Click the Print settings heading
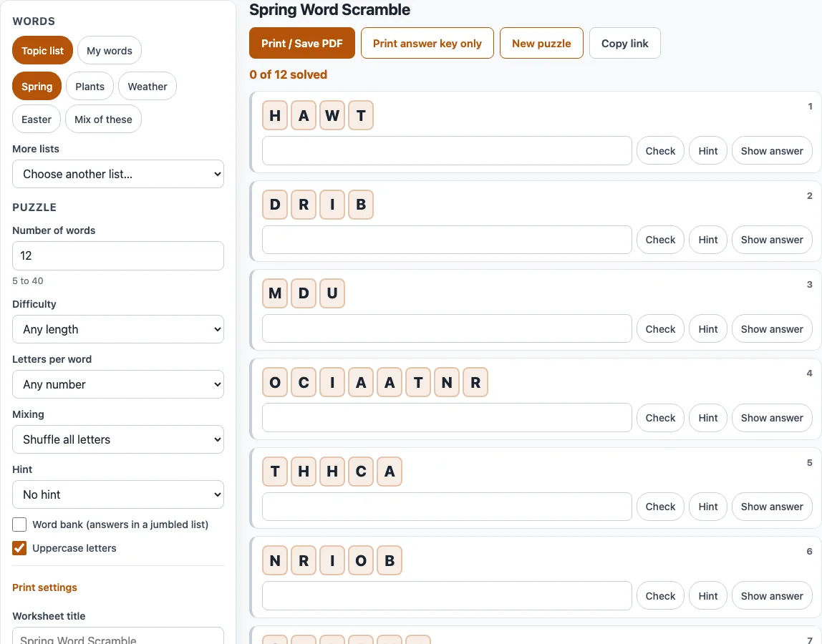 pyautogui.click(x=44, y=587)
